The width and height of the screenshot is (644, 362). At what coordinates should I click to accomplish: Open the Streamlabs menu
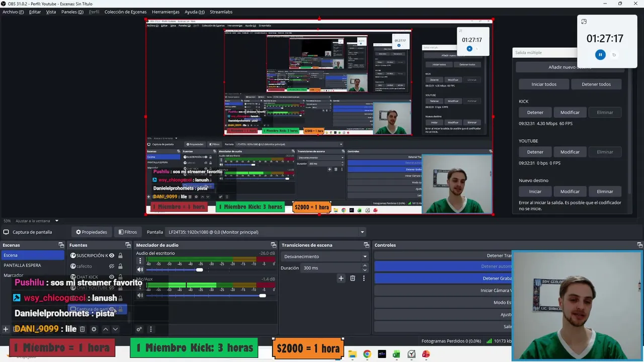click(221, 12)
